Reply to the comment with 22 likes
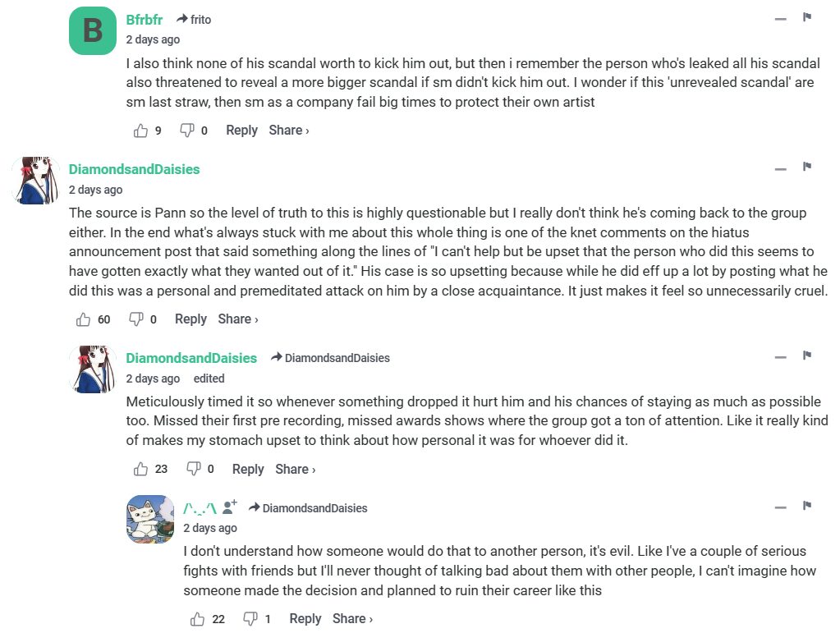The height and width of the screenshot is (633, 840). point(305,619)
